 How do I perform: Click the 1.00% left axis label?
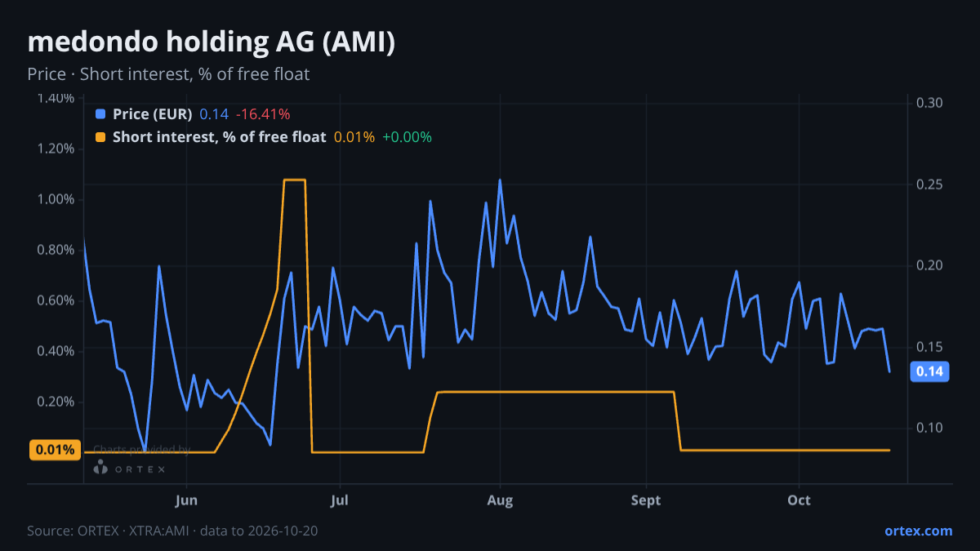(56, 199)
